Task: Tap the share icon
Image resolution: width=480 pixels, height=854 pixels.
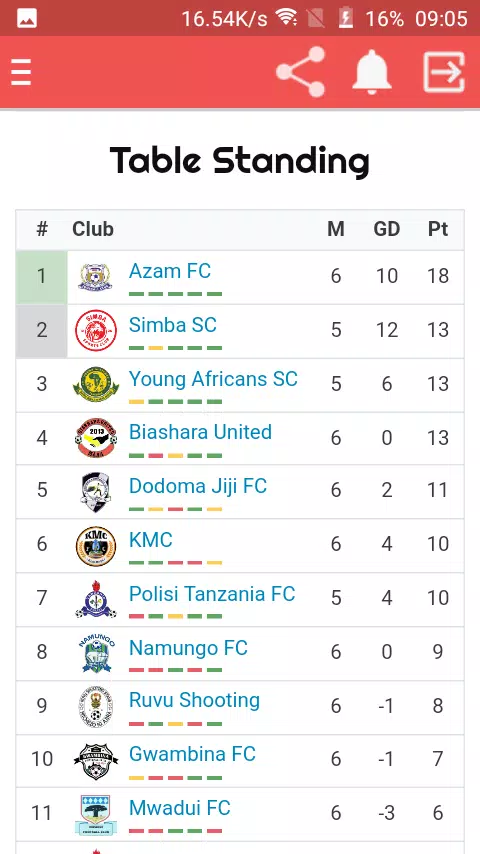Action: click(301, 72)
